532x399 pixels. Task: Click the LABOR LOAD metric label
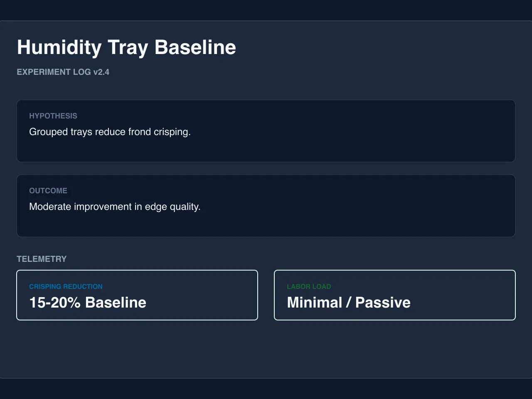pyautogui.click(x=309, y=286)
